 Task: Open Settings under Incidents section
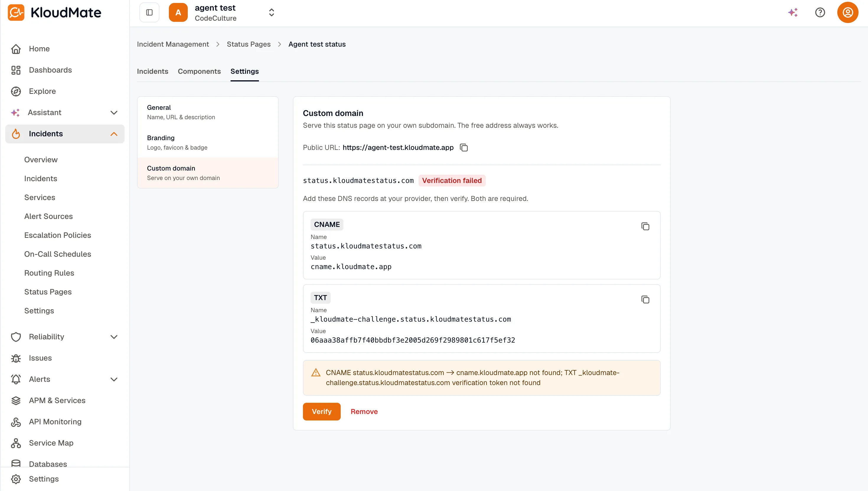click(x=39, y=311)
